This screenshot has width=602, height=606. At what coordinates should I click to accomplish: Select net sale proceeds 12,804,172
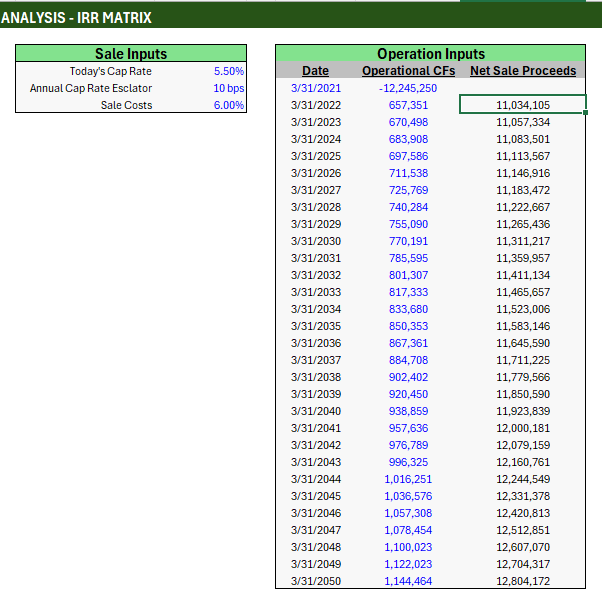click(523, 581)
